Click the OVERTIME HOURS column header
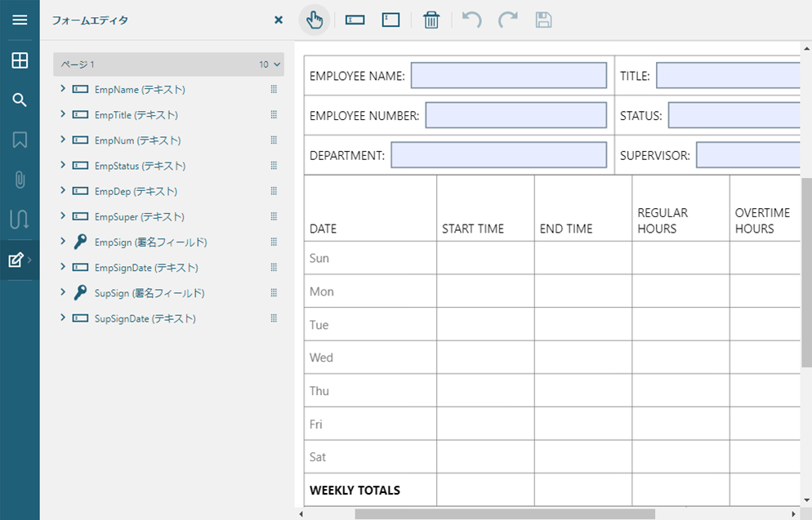 (762, 220)
